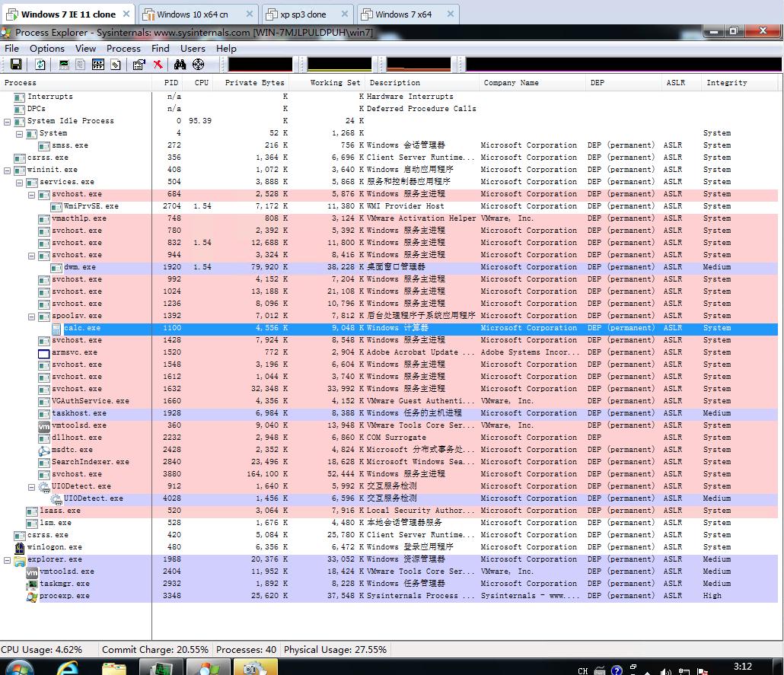Select the procexp.exe process row

[389, 596]
